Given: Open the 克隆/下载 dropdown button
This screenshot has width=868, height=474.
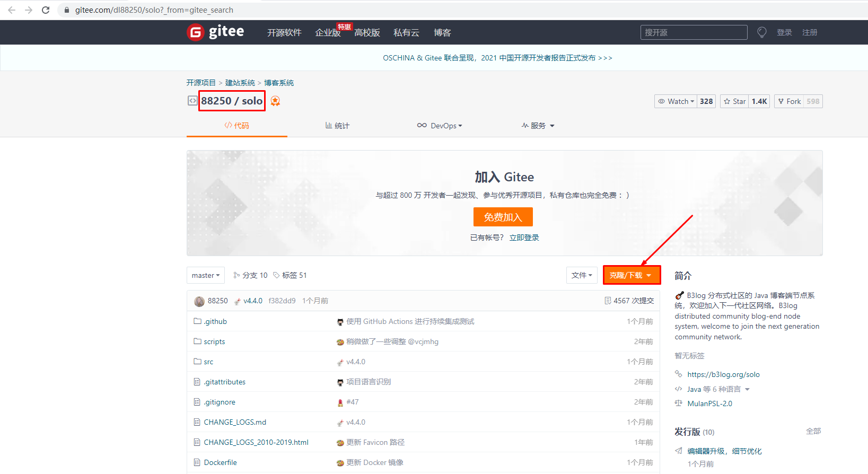Looking at the screenshot, I should (x=632, y=275).
